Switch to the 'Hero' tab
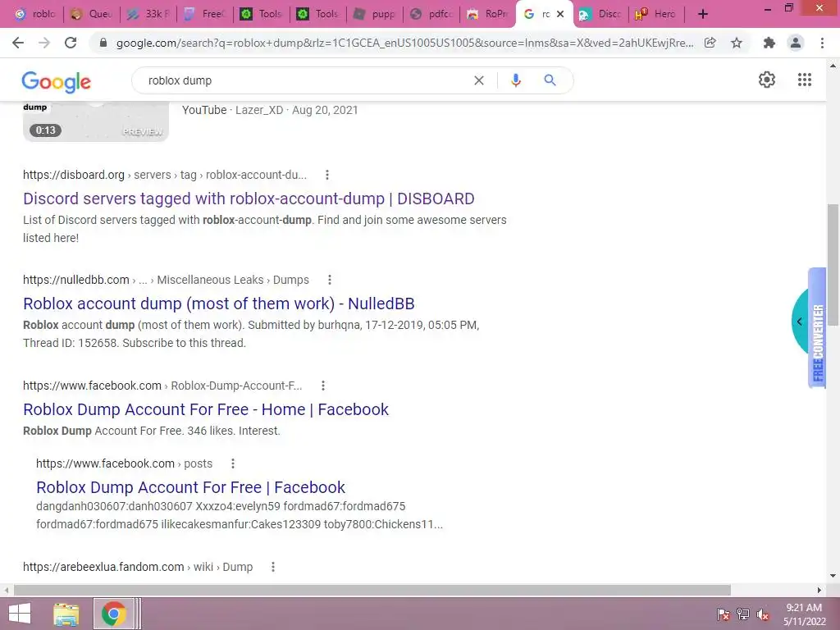840x630 pixels. click(x=657, y=14)
